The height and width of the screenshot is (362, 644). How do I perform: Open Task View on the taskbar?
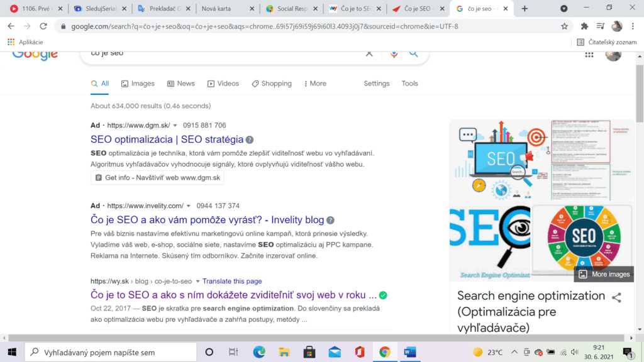[233, 352]
